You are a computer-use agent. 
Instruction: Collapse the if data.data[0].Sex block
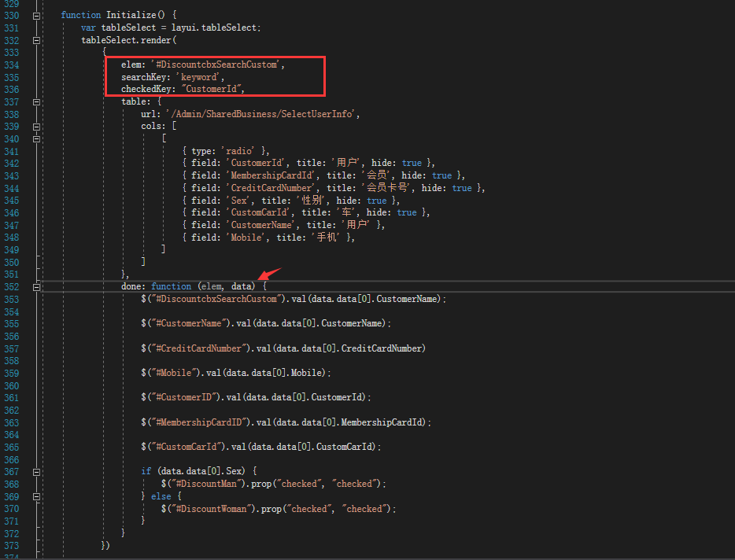coord(37,471)
